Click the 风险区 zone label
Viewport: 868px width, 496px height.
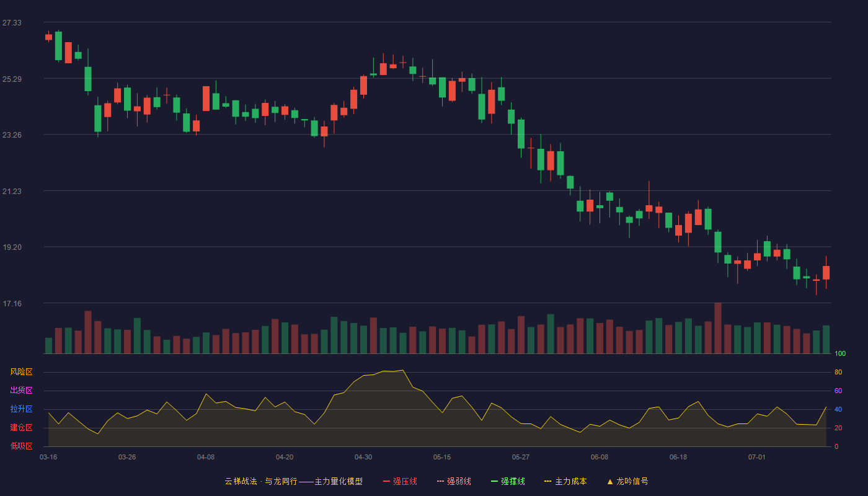(21, 372)
